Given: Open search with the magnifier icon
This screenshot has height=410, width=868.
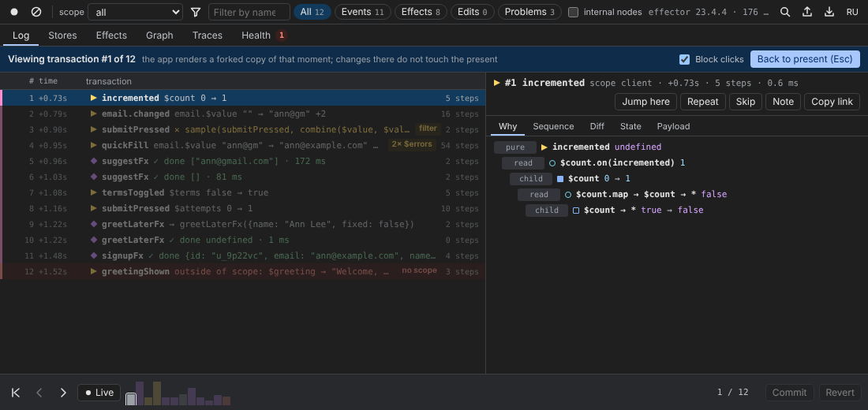Looking at the screenshot, I should [x=785, y=12].
